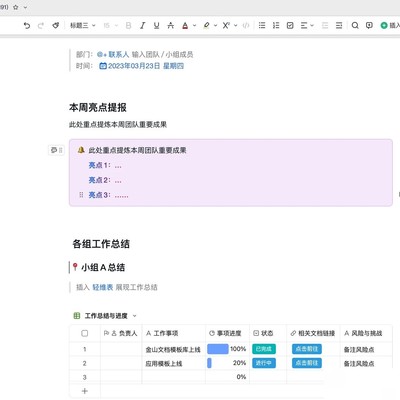Insert a numbered list
This screenshot has width=400, height=400.
tap(276, 25)
